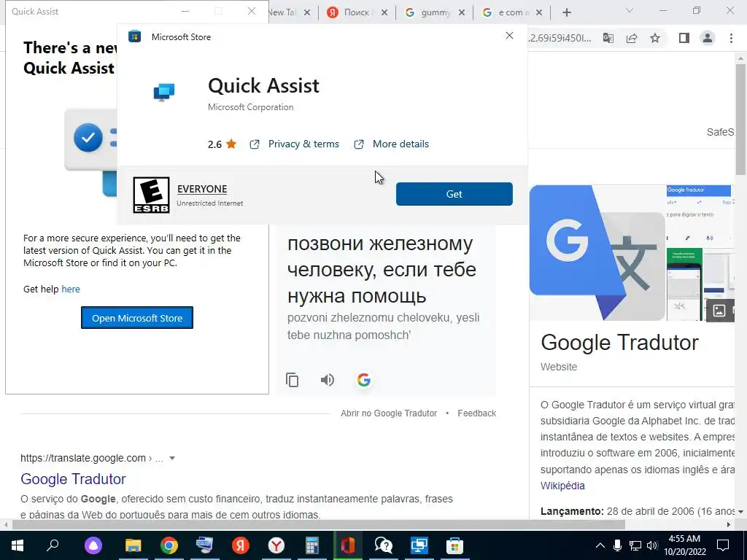The width and height of the screenshot is (747, 560).
Task: Open Get Help app from taskbar
Action: pos(384,545)
